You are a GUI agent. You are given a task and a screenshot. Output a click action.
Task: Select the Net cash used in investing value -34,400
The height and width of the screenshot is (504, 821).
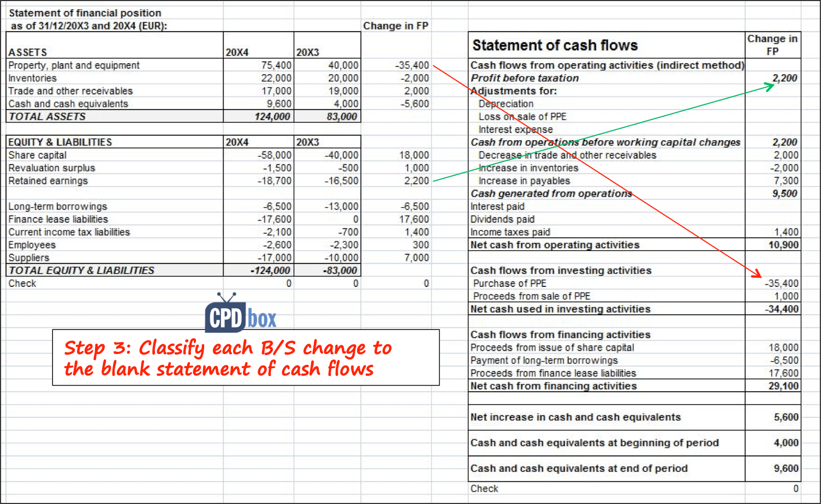click(x=782, y=309)
